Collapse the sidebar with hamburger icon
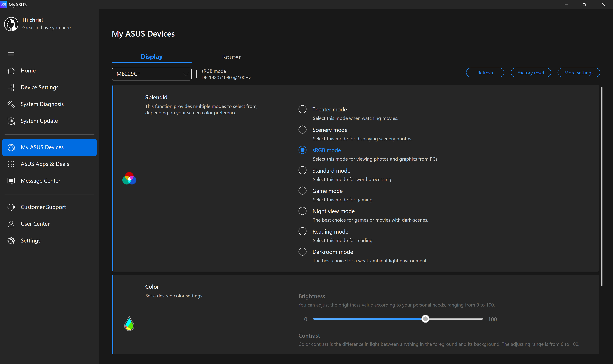 coord(11,54)
